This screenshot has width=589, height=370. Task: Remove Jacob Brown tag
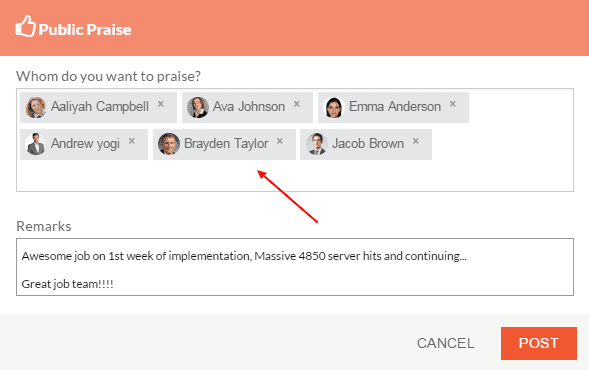tap(415, 141)
